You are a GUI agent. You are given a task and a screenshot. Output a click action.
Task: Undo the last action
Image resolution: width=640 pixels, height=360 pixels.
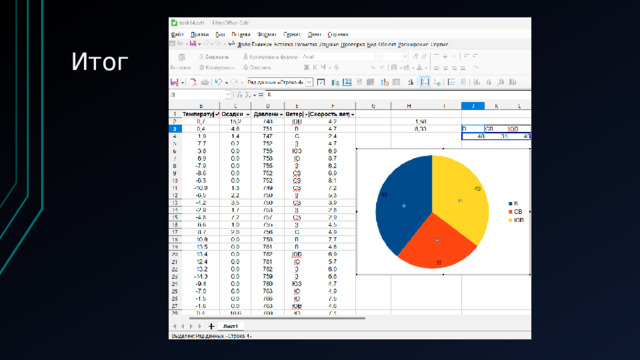pyautogui.click(x=218, y=82)
